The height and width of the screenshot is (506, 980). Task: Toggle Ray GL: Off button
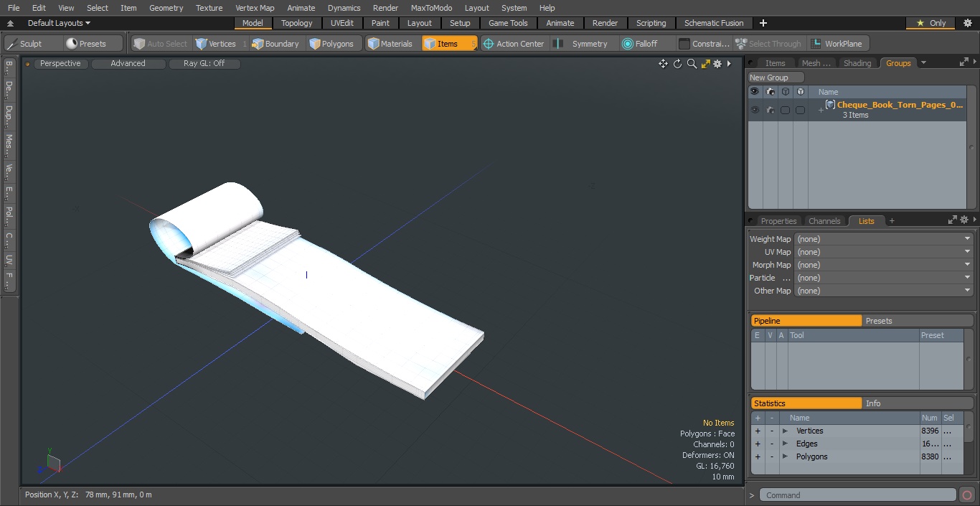click(x=204, y=64)
